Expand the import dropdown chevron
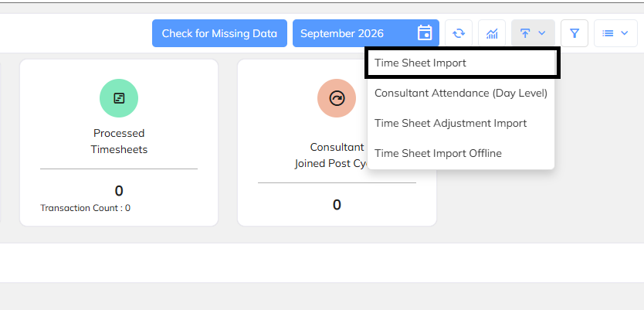Viewport: 644px width, 310px height. click(x=542, y=33)
